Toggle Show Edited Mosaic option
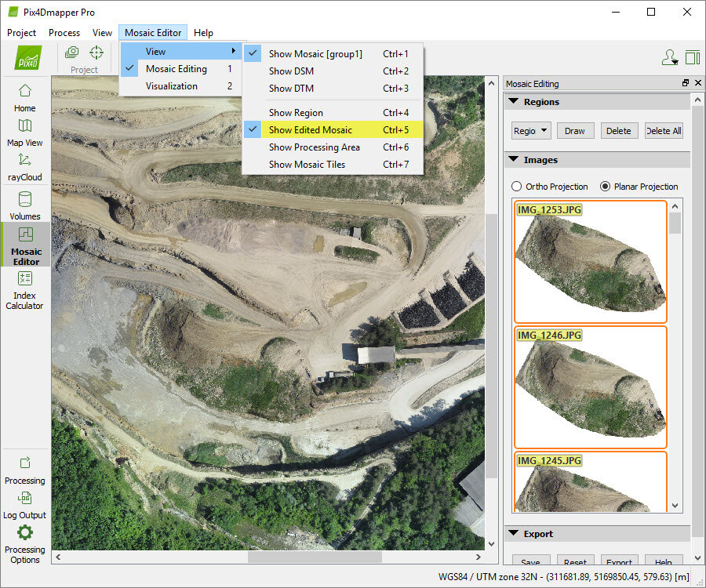This screenshot has width=706, height=588. click(310, 130)
